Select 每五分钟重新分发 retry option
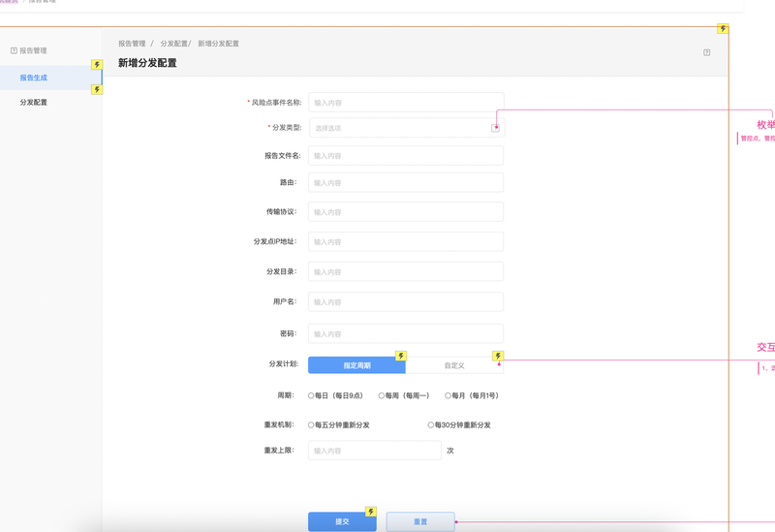This screenshot has height=532, width=775. tap(311, 424)
